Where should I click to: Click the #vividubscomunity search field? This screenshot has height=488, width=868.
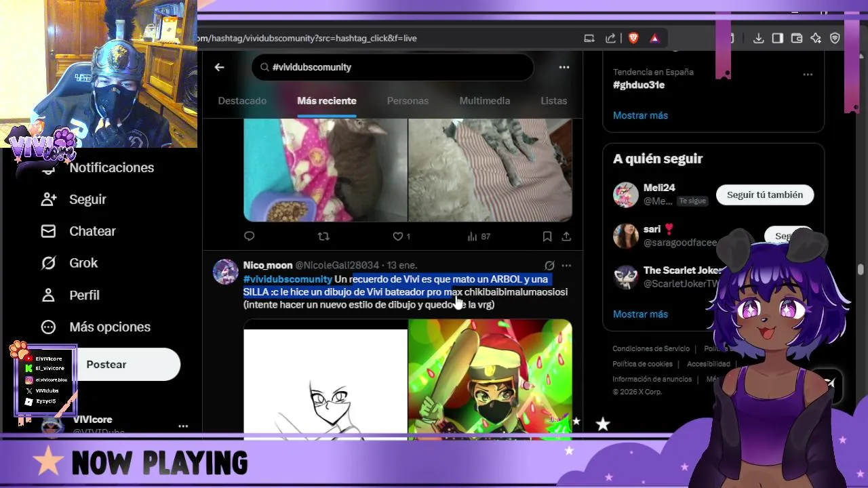coord(393,67)
